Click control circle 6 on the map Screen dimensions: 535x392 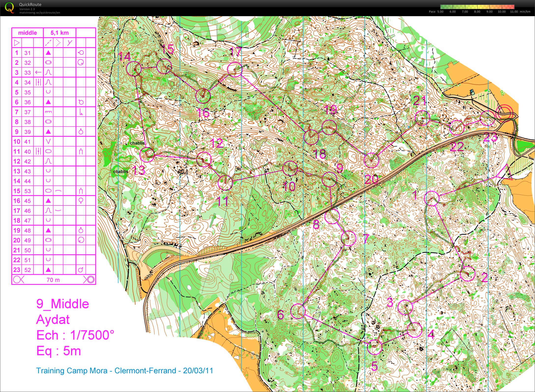(x=298, y=311)
